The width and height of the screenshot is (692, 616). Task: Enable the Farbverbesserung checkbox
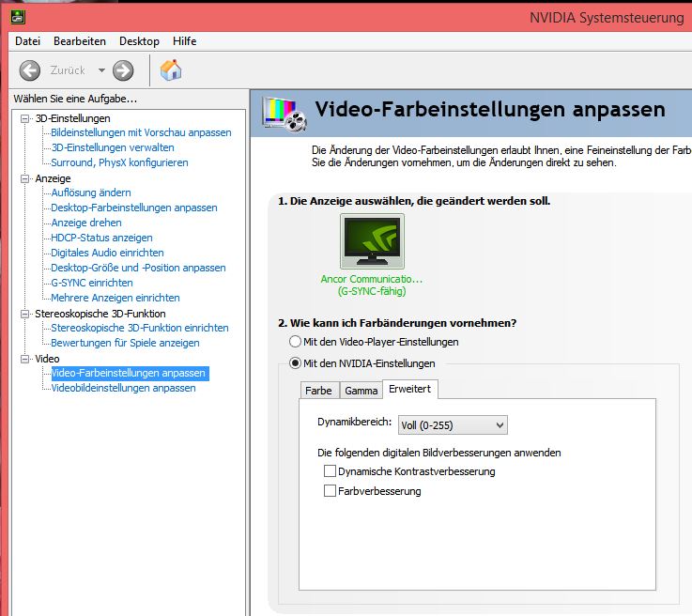[x=330, y=491]
